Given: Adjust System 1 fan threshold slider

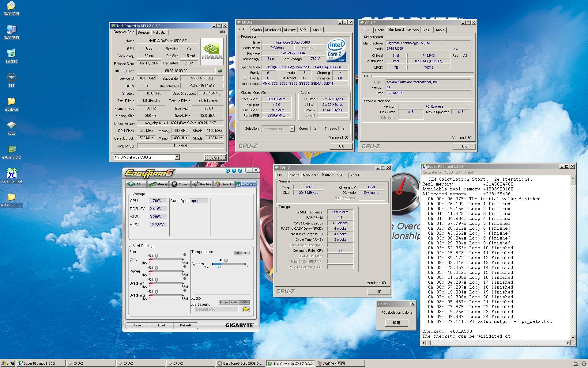Looking at the screenshot, I should 156,280.
